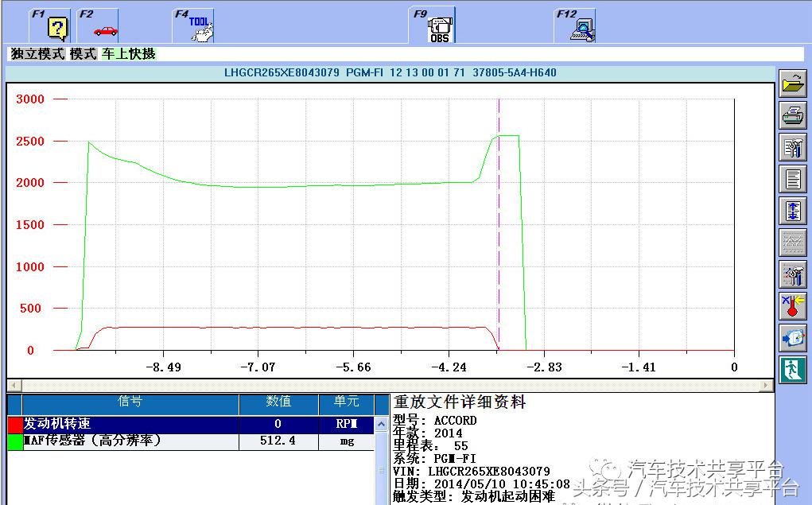Click the 单元 column header
Viewport: 812px width, 505px height.
coord(346,403)
